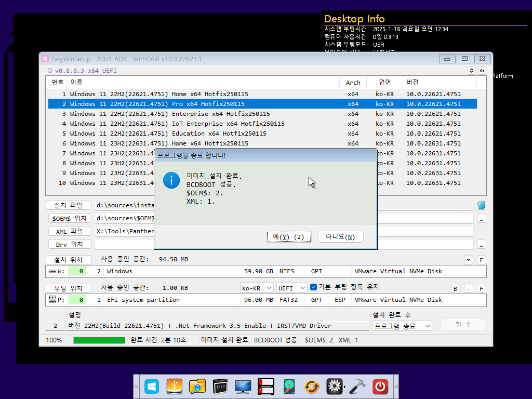The height and width of the screenshot is (399, 532).
Task: Click the Desktop Info title on the desktop
Action: [354, 19]
